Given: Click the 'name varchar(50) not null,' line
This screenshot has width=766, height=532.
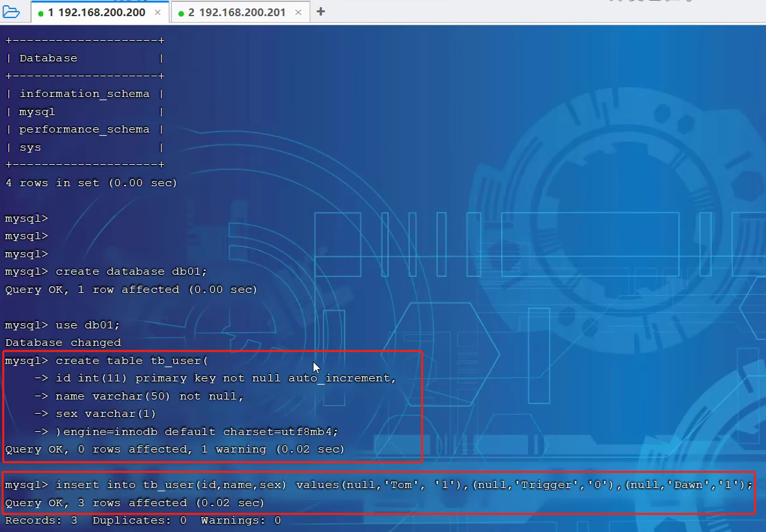Looking at the screenshot, I should point(139,396).
